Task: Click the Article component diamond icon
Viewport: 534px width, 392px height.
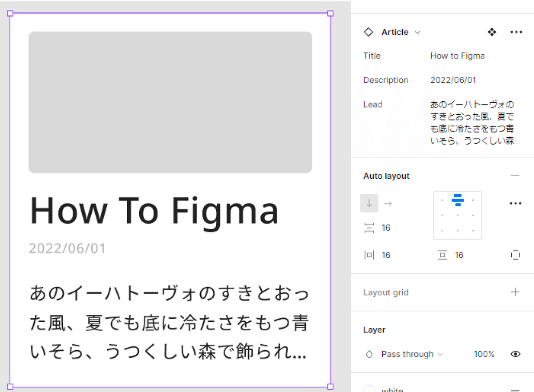Action: click(x=368, y=32)
